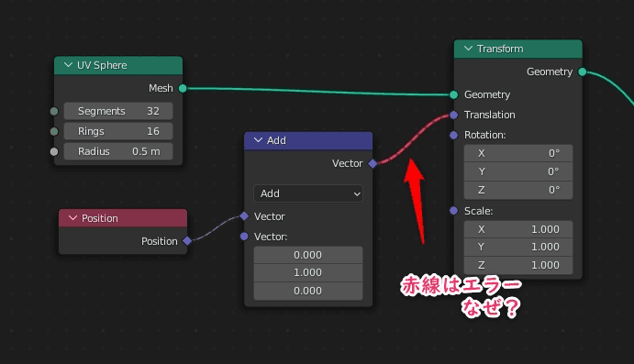The width and height of the screenshot is (634, 364).
Task: Click the Scale input socket
Action: pos(453,211)
